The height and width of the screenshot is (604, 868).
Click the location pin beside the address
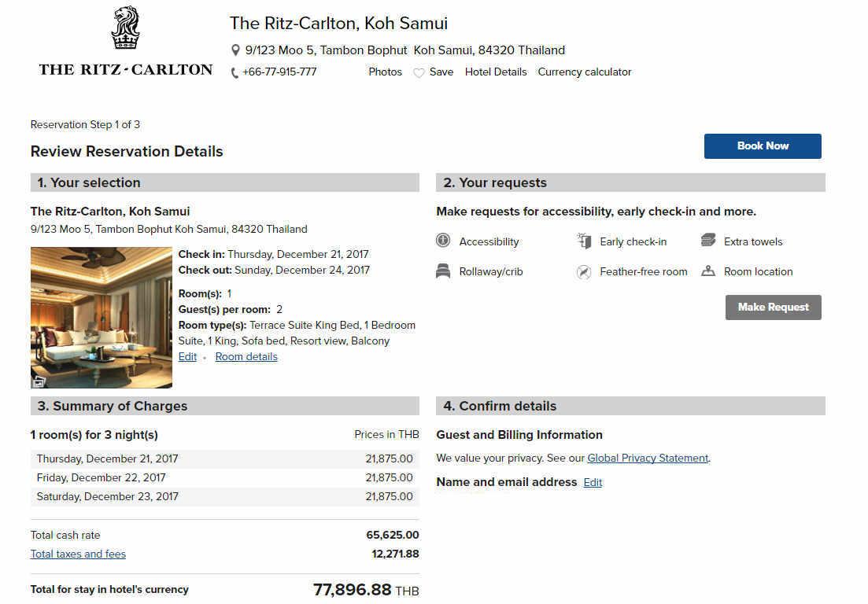235,50
